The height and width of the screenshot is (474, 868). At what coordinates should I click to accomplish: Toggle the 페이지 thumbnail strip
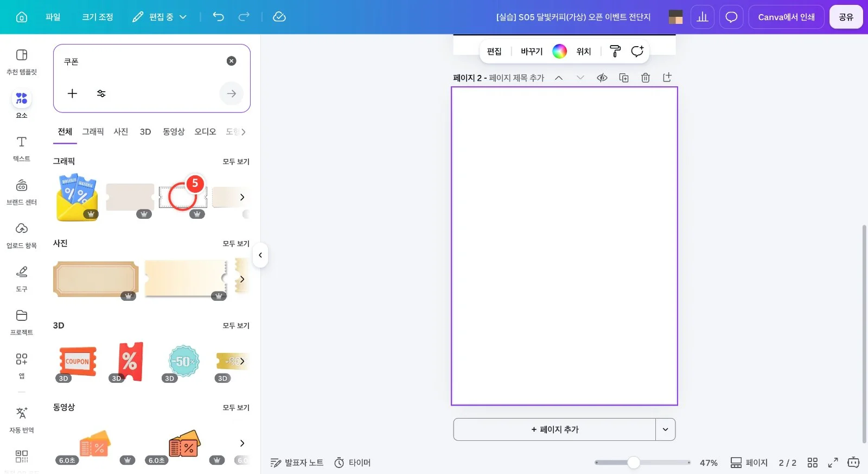(749, 463)
